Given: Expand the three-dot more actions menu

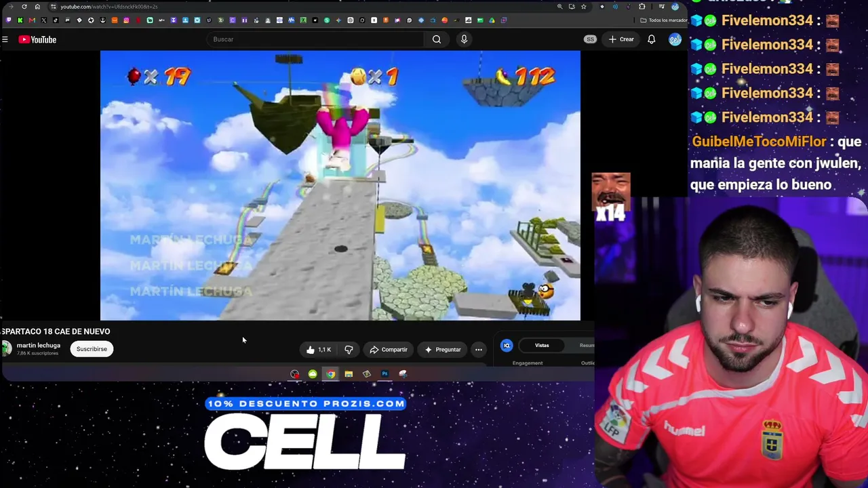Looking at the screenshot, I should tap(479, 350).
